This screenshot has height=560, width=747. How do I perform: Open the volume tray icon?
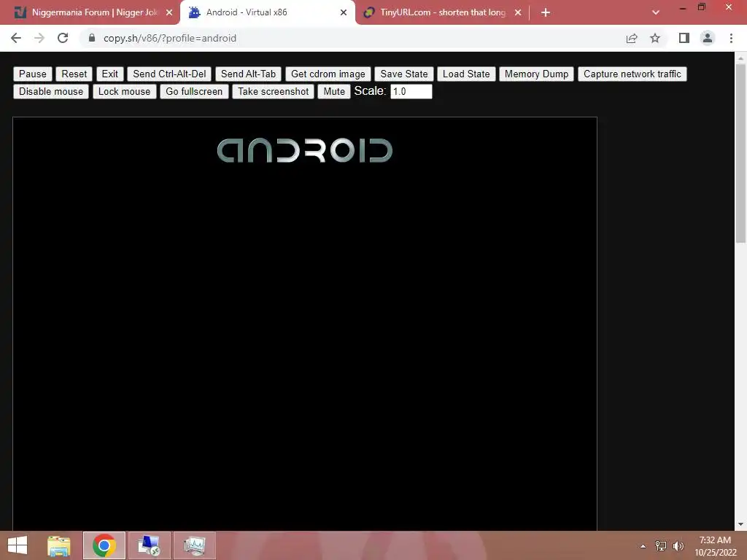(678, 546)
